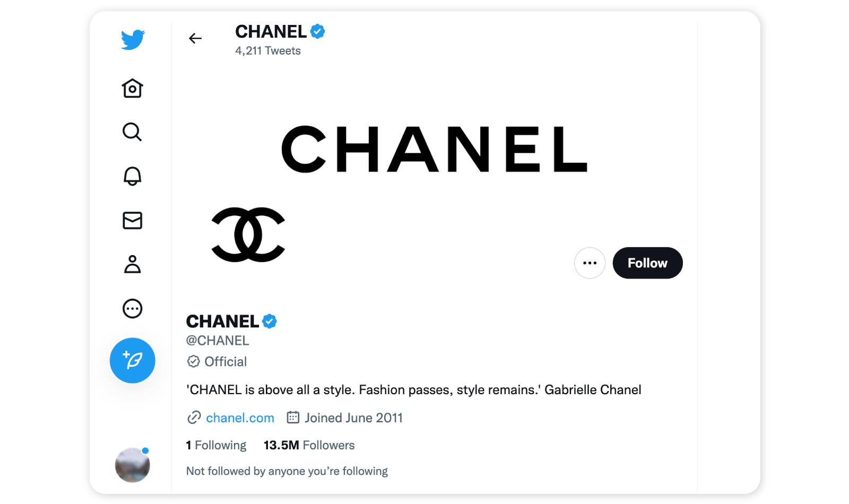The image size is (849, 504).
Task: Open the more actions ellipsis on profile
Action: [x=590, y=263]
